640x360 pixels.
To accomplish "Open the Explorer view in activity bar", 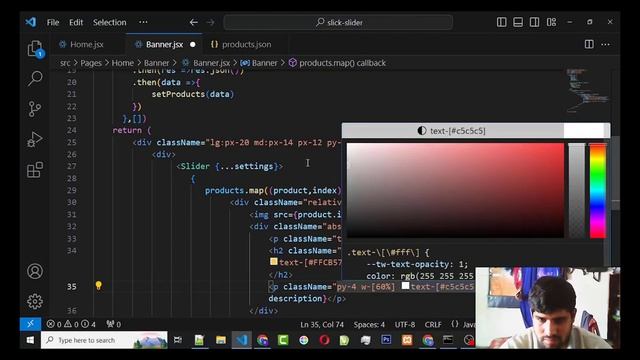I will (x=35, y=49).
